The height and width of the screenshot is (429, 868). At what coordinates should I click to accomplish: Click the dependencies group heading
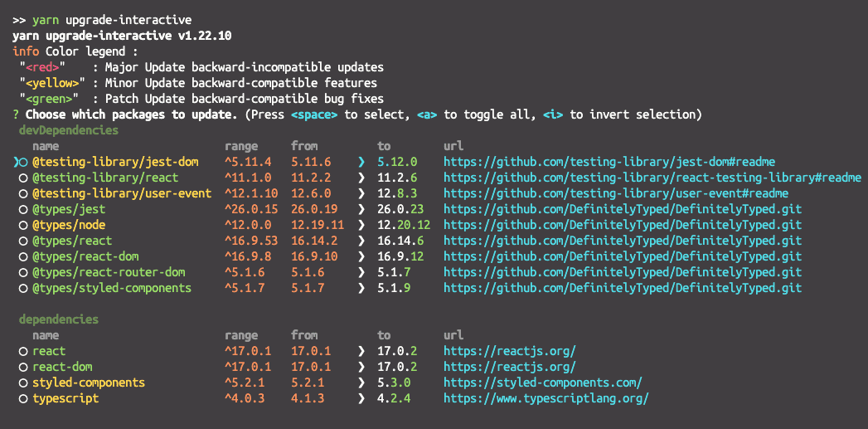tap(59, 319)
